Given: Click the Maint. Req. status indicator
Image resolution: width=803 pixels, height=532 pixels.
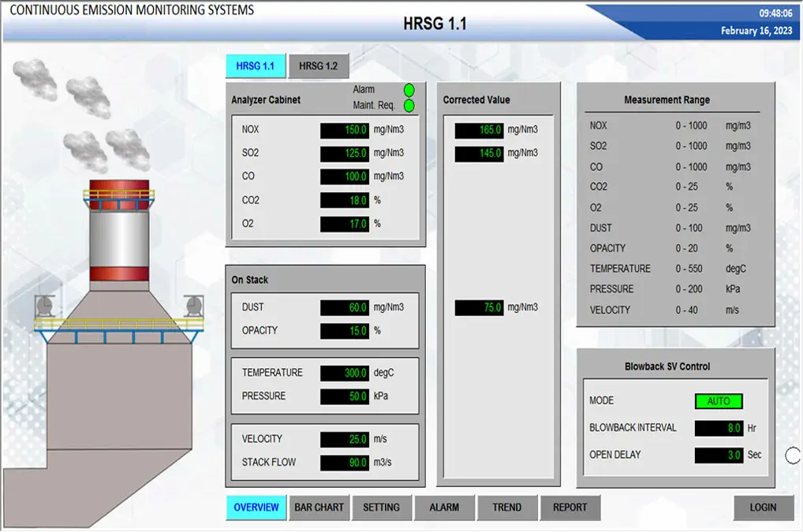Looking at the screenshot, I should 409,106.
